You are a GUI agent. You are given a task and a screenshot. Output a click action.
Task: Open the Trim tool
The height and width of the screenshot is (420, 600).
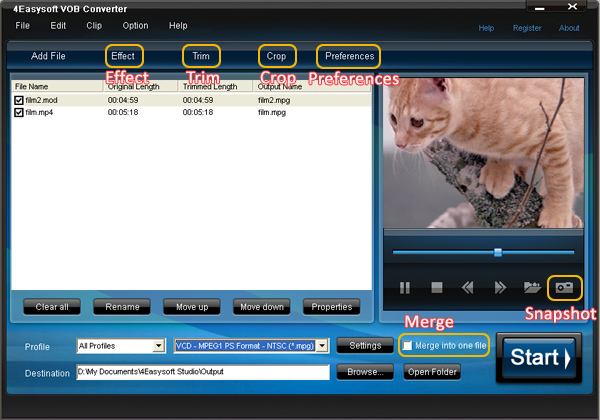(x=201, y=56)
